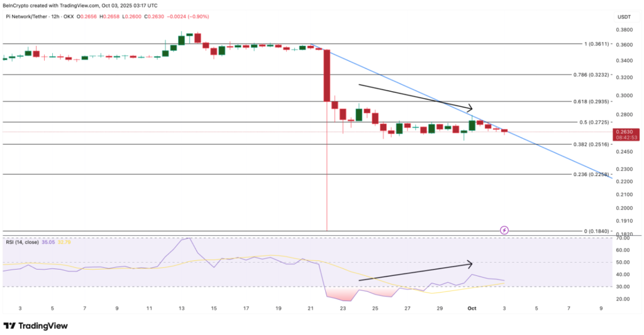
Task: Click the large red candle on the 22nd
Action: [x=327, y=75]
